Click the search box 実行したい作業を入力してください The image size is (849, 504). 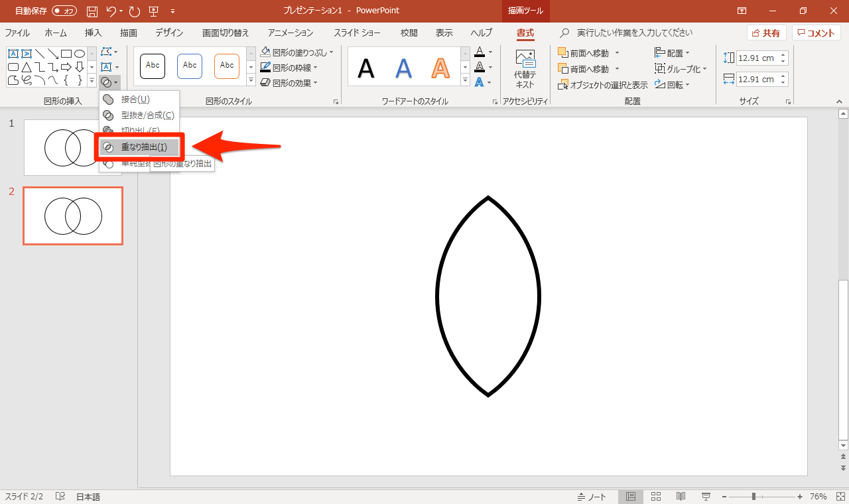point(635,32)
